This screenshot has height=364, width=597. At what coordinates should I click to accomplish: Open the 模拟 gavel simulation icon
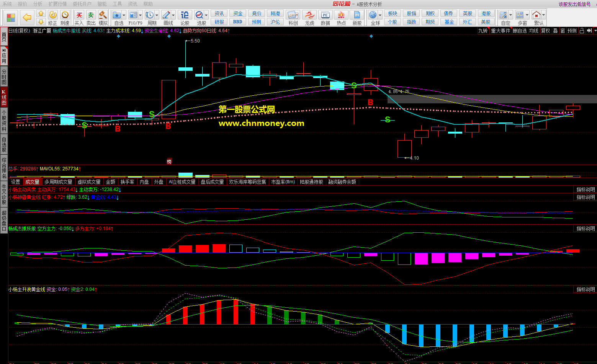point(103,15)
